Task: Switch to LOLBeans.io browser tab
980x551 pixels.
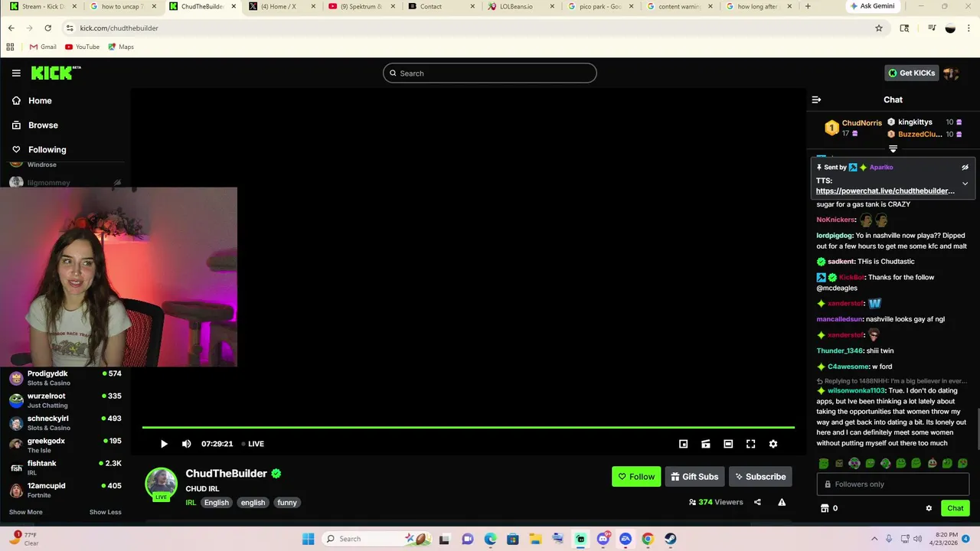Action: click(x=521, y=7)
